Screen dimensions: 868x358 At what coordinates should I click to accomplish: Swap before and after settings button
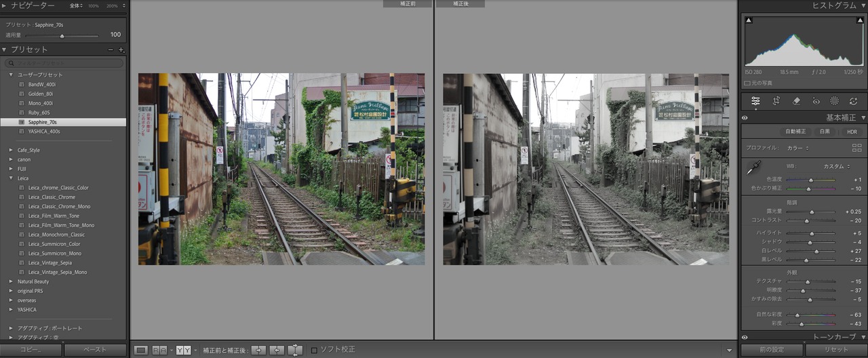295,350
